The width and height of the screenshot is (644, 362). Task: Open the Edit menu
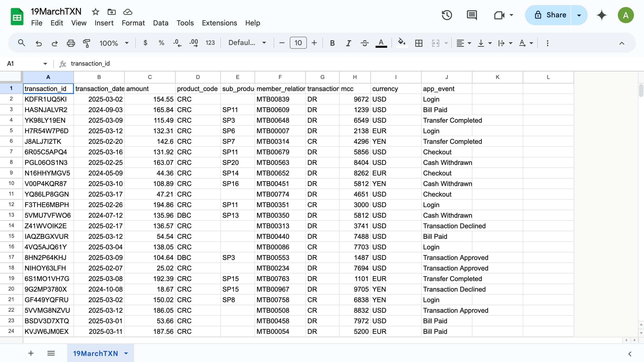(57, 23)
